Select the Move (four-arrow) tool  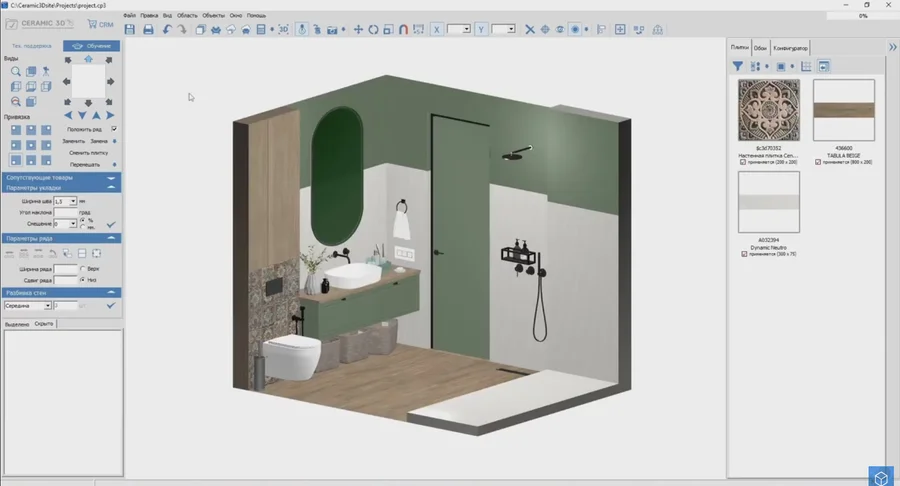(x=358, y=30)
